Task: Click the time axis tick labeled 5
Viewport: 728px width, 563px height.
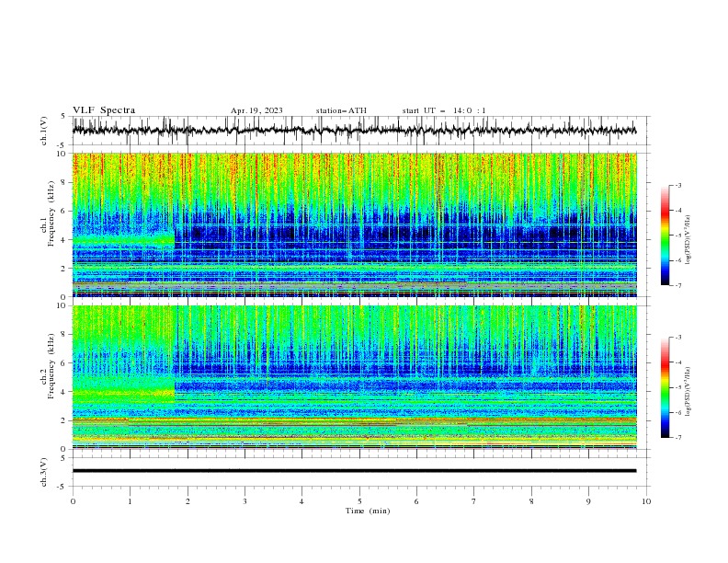Action: click(x=359, y=501)
